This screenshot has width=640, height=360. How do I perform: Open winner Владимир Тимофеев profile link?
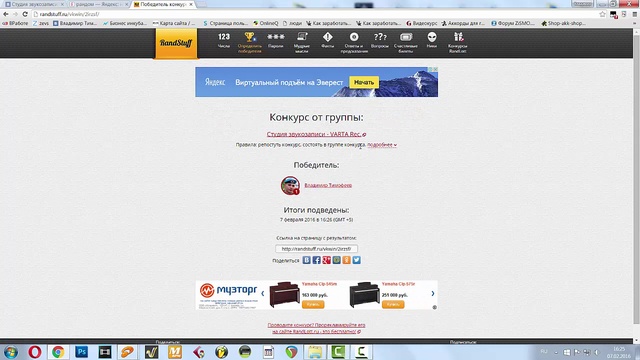(328, 185)
